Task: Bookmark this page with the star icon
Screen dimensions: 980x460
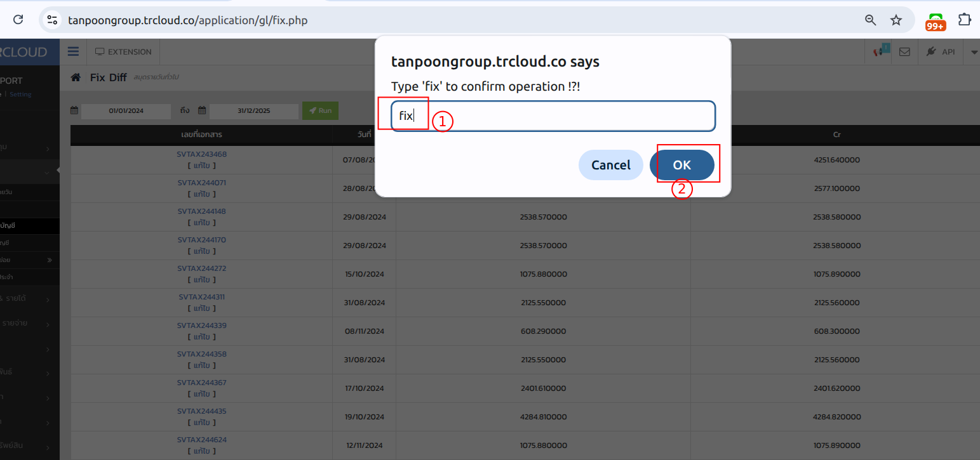Action: point(896,20)
